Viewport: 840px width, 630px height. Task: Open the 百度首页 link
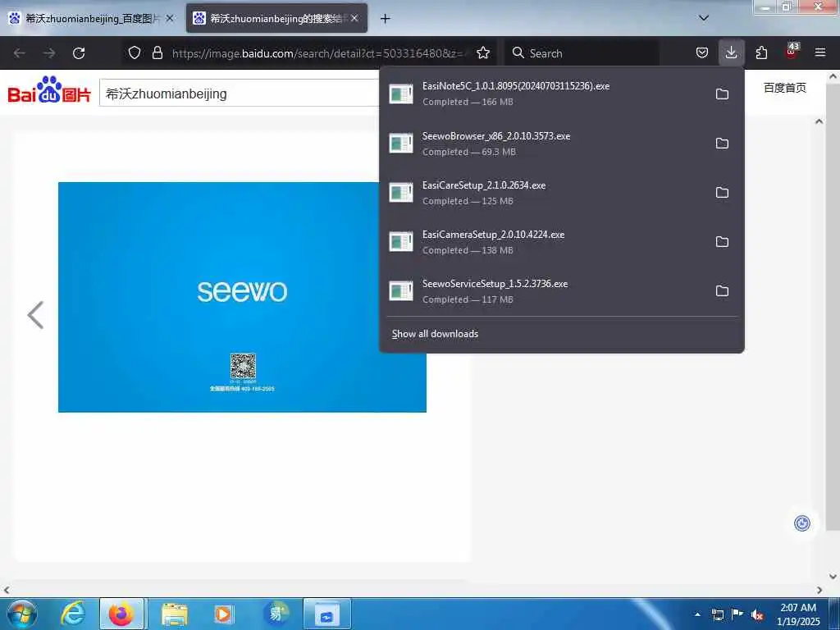tap(785, 88)
